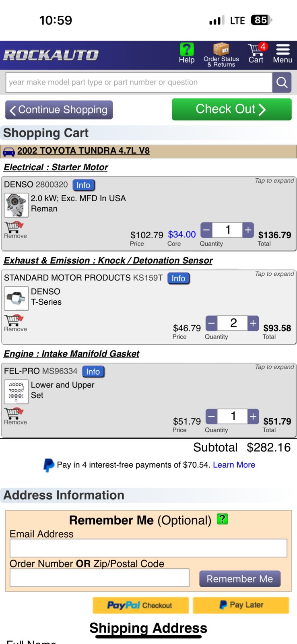Screen dimensions: 297x644
Task: Increase FEL-PRO gasket quantity with plus
Action: (253, 416)
